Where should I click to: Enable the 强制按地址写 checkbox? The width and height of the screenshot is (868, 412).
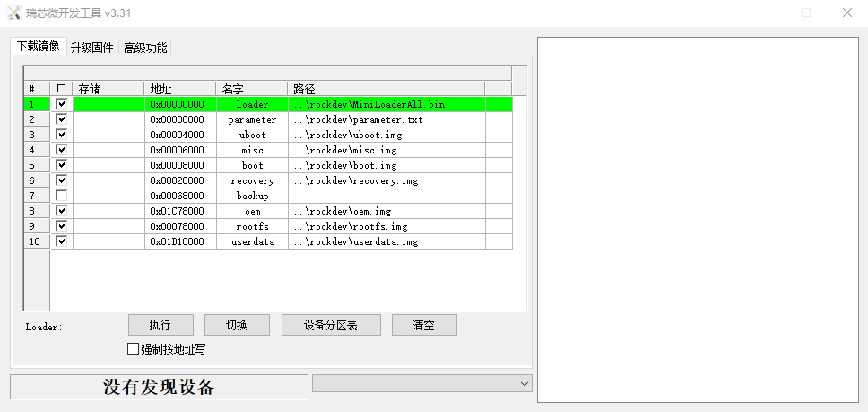coord(133,349)
